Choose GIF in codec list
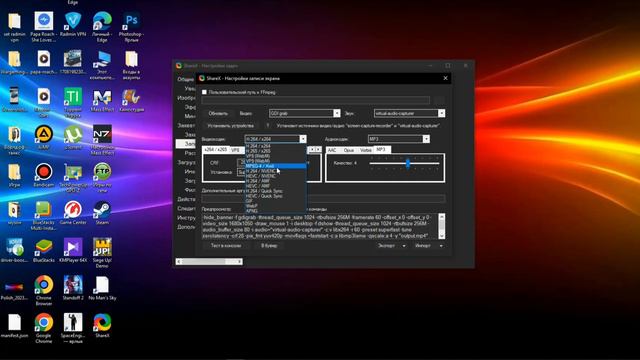 click(276, 201)
